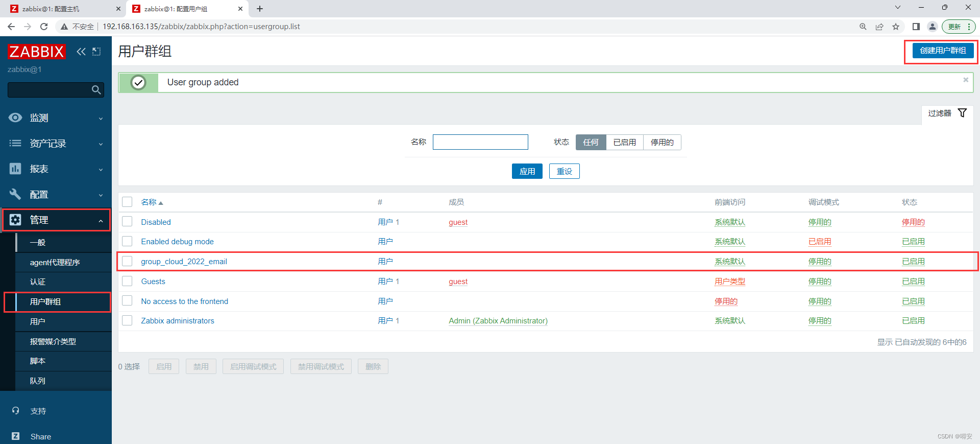
Task: Click the Inventory list icon
Action: pos(15,143)
